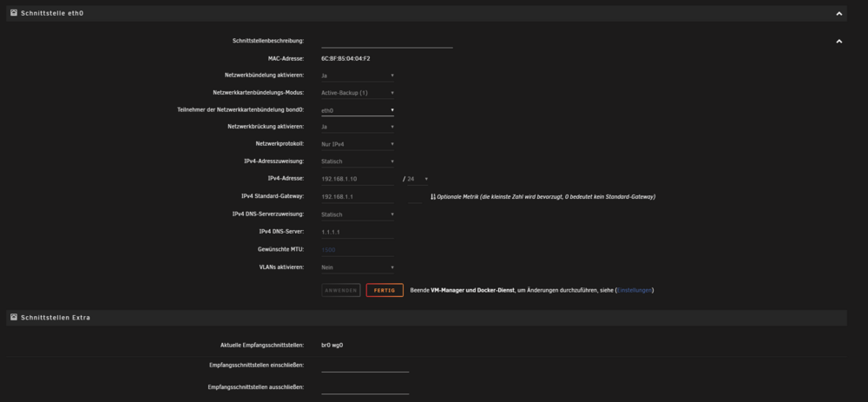Click the Fertig button
Image resolution: width=868 pixels, height=402 pixels.
[x=385, y=290]
